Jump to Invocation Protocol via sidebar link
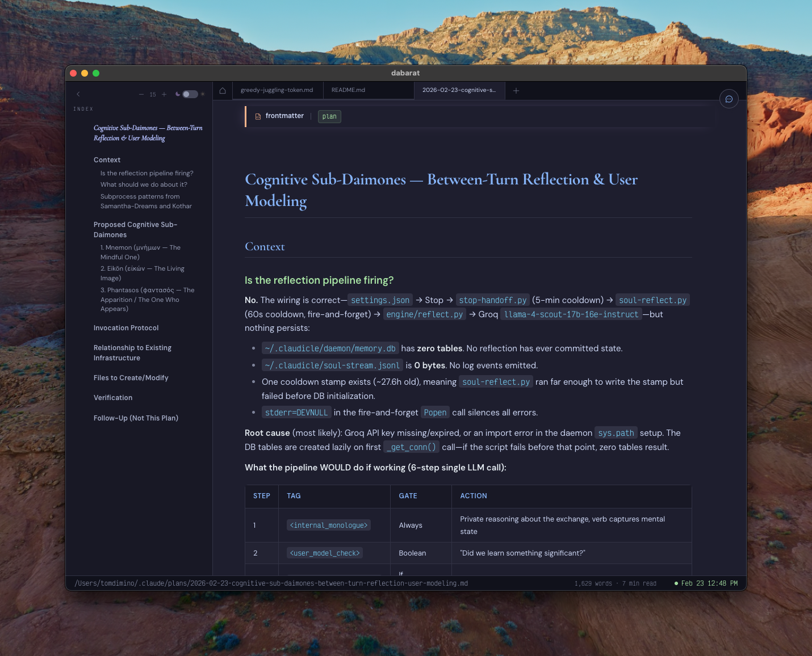This screenshot has height=656, width=812. point(125,327)
